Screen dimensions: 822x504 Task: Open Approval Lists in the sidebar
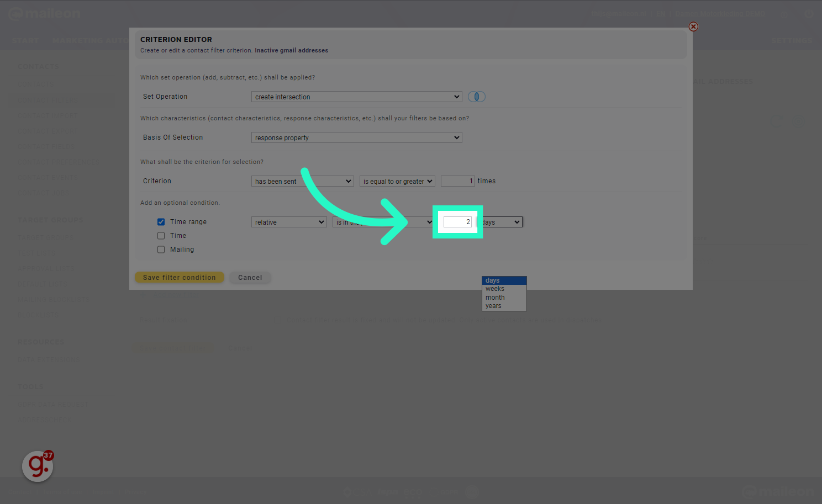click(x=46, y=268)
